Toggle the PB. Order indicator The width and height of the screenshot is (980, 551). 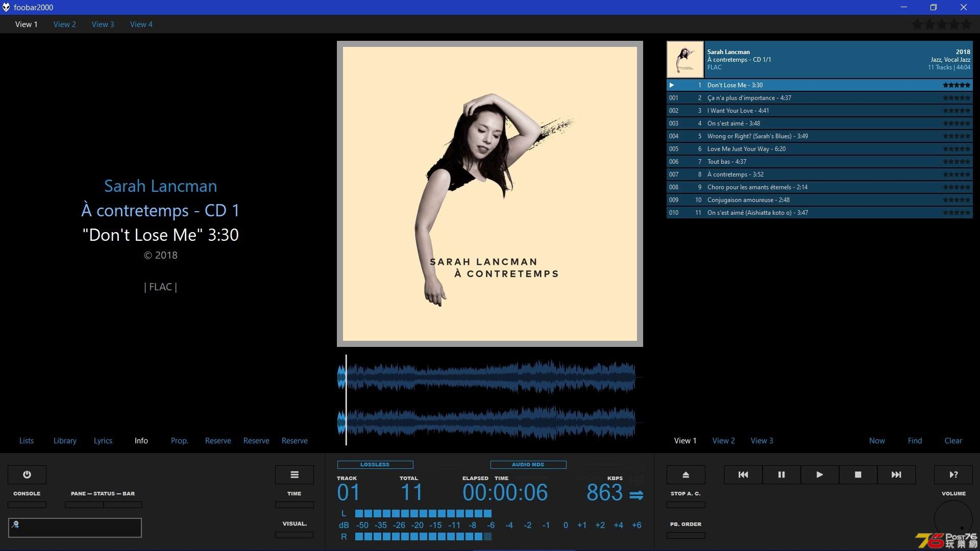click(686, 535)
